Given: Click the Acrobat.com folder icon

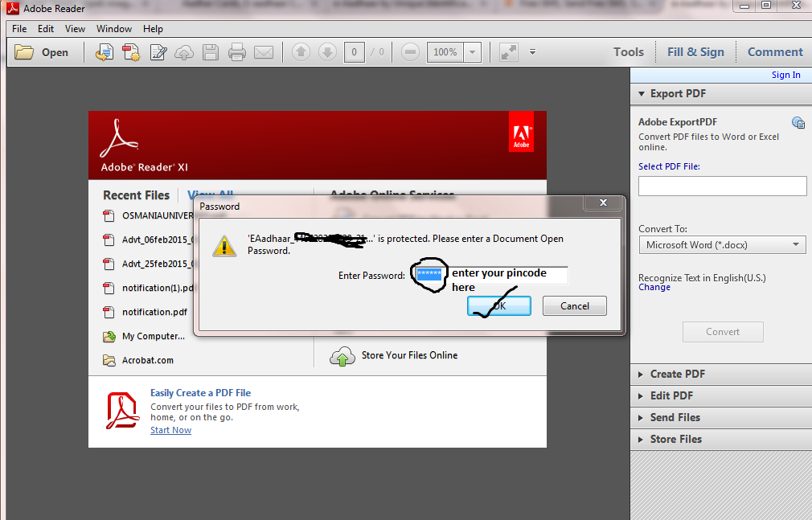Looking at the screenshot, I should [x=109, y=361].
